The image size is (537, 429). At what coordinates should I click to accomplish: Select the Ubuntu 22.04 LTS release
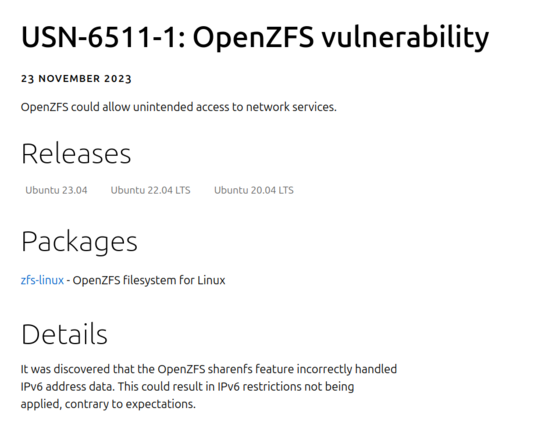point(150,190)
